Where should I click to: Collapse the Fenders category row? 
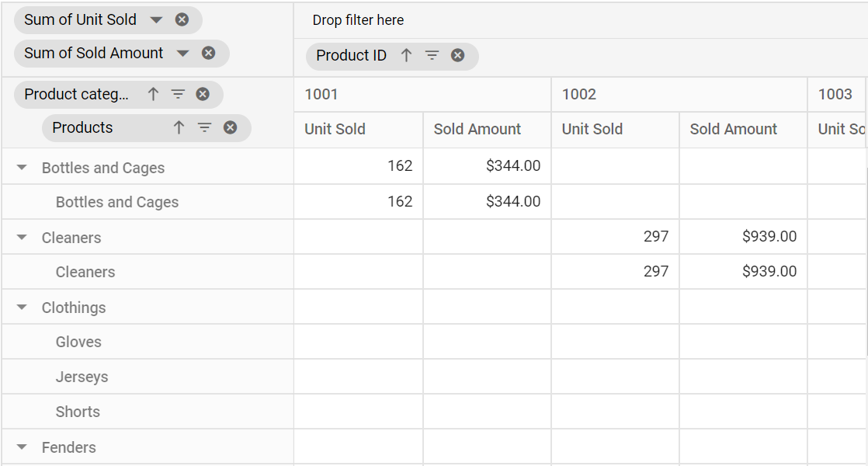point(22,447)
